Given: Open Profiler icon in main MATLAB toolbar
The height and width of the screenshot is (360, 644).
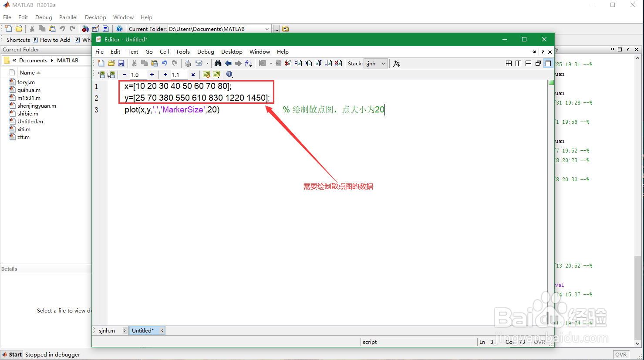Looking at the screenshot, I should 105,29.
